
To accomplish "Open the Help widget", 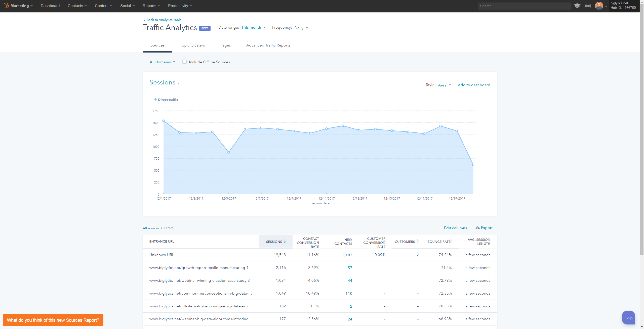I will pos(628,317).
